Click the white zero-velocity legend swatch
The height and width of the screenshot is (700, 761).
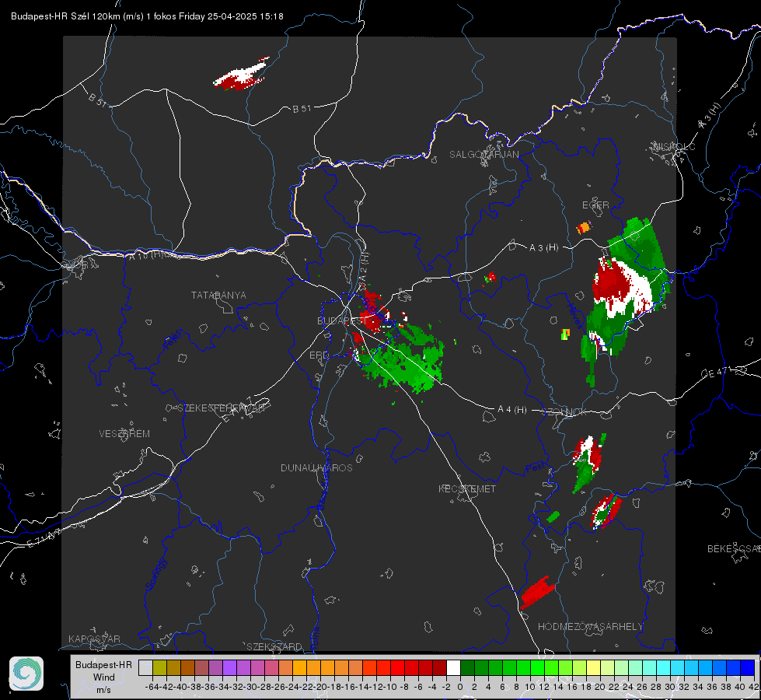point(453,667)
